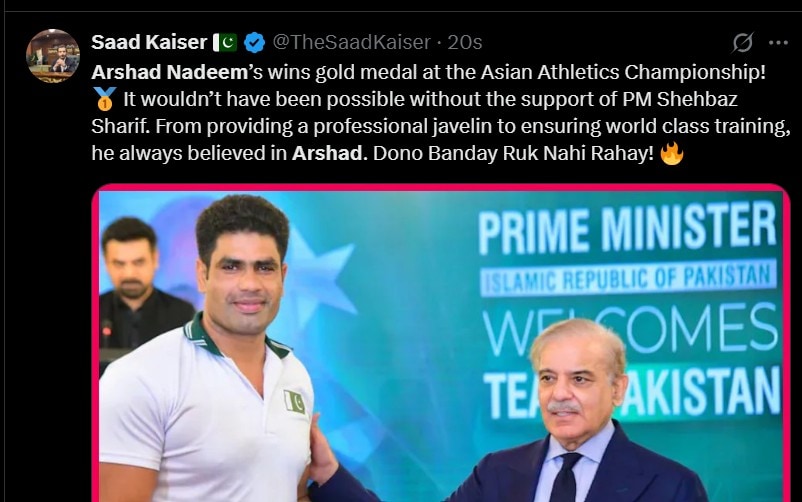The width and height of the screenshot is (802, 502).
Task: Open Saad Kaiser's profile avatar
Action: point(52,56)
